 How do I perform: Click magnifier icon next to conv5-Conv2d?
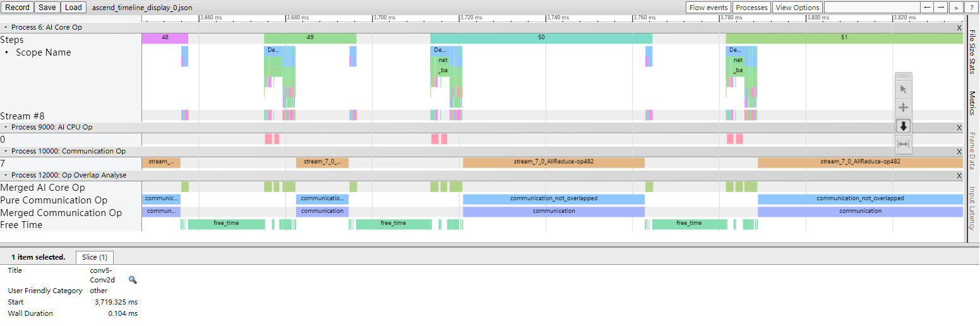[133, 280]
